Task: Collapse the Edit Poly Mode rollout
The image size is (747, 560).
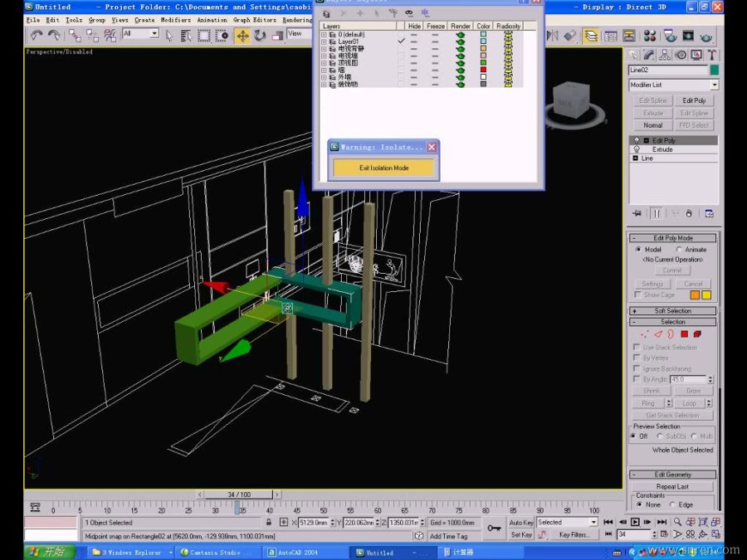Action: pos(672,238)
